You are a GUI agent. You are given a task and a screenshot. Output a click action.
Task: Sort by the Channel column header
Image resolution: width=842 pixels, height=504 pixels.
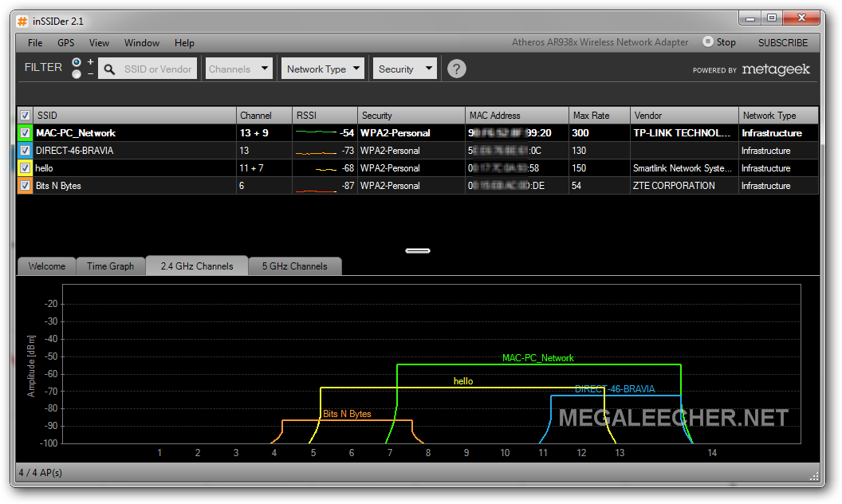[x=264, y=116]
